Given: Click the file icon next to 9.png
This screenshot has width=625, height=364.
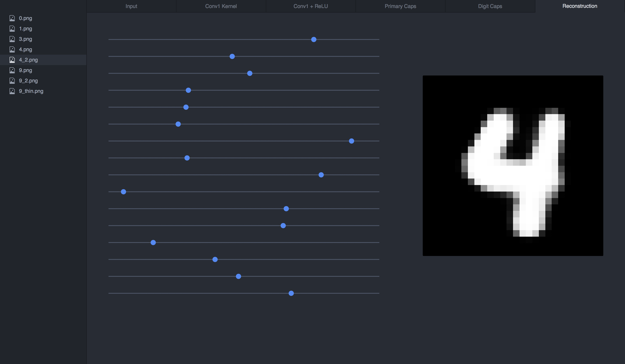Looking at the screenshot, I should click(x=12, y=70).
